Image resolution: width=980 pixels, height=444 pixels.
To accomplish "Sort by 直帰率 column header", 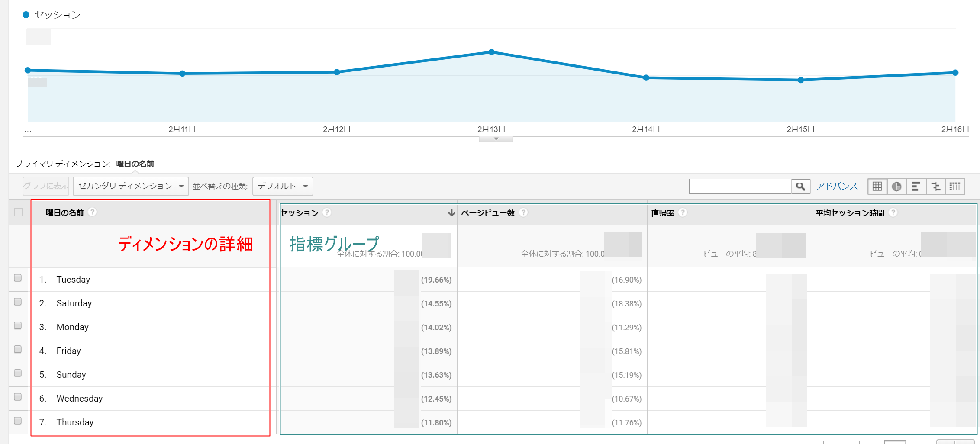I will point(663,213).
